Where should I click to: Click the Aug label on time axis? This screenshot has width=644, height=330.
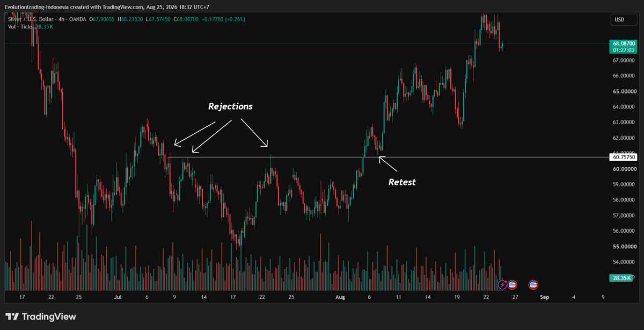coord(340,297)
